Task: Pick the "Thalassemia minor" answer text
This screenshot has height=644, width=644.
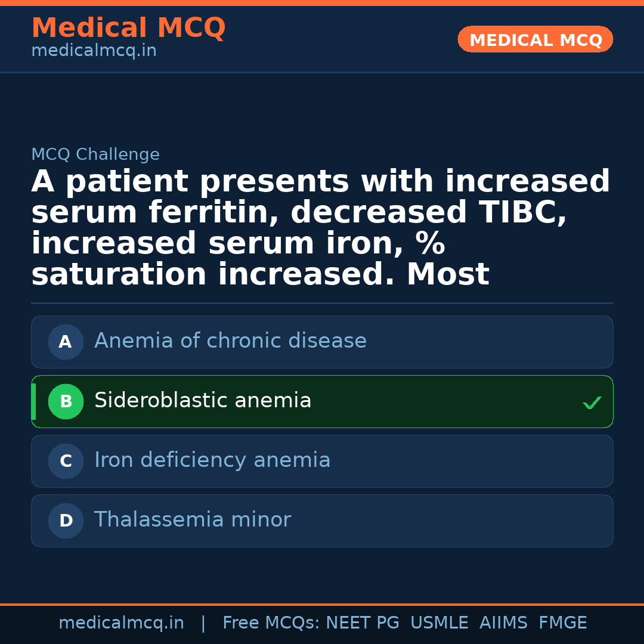Action: (193, 520)
